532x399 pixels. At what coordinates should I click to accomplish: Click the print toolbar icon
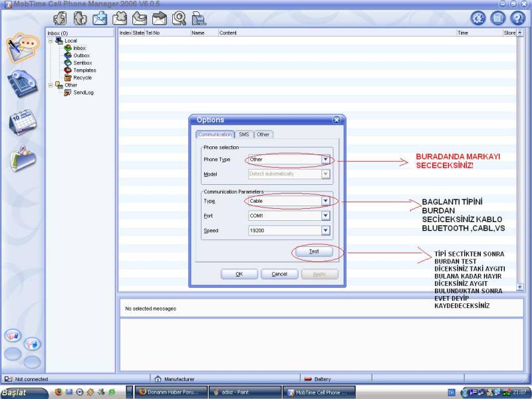(199, 19)
